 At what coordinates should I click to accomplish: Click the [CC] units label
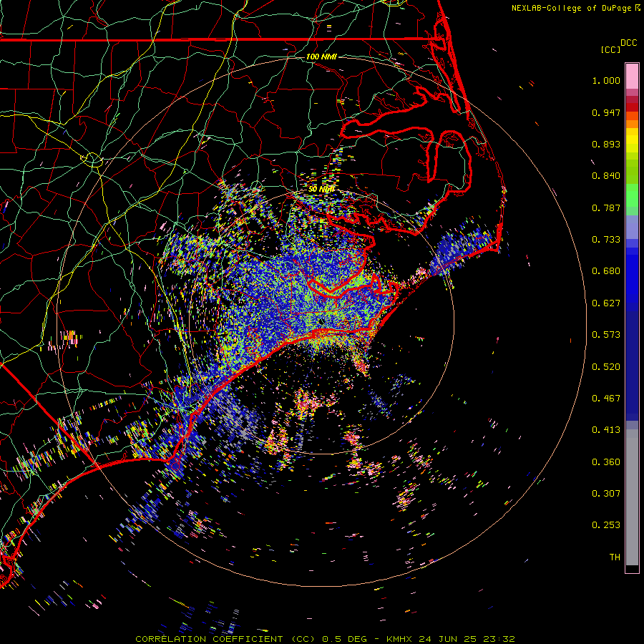[x=610, y=49]
